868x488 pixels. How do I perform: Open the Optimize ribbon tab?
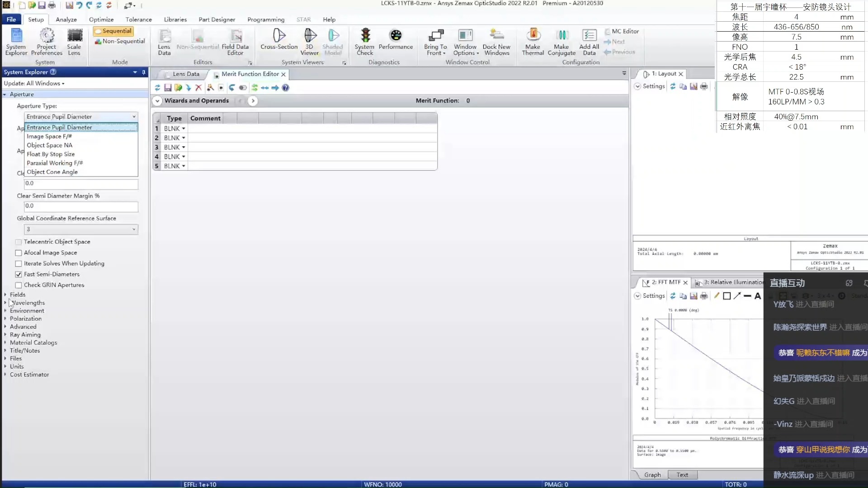101,19
